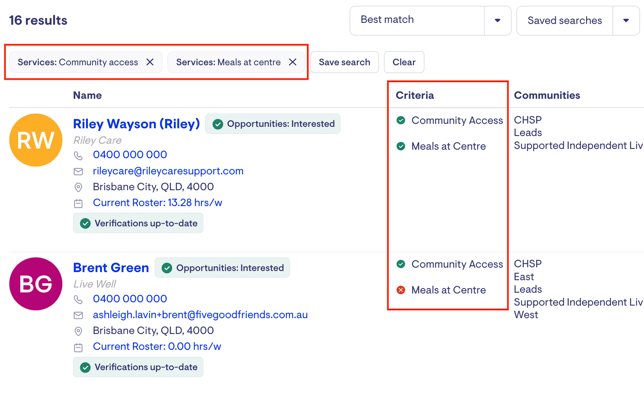Open Brent Green's profile link
Viewport: 644px width, 393px height.
point(111,268)
